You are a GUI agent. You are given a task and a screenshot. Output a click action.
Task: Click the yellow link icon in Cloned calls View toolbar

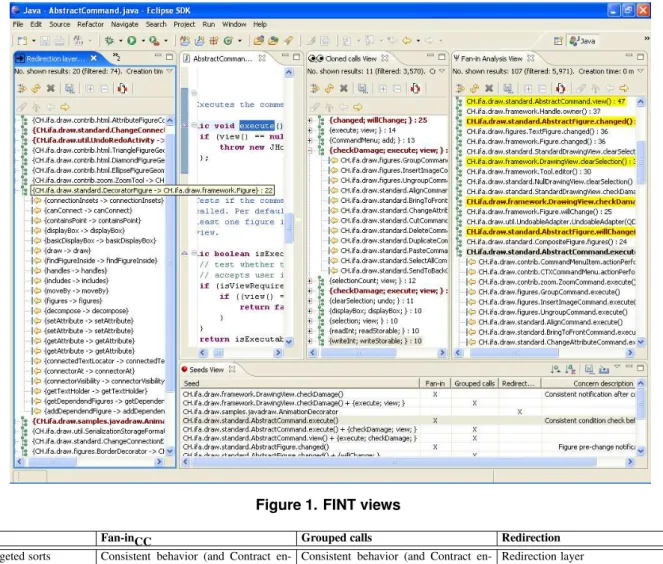[x=329, y=88]
